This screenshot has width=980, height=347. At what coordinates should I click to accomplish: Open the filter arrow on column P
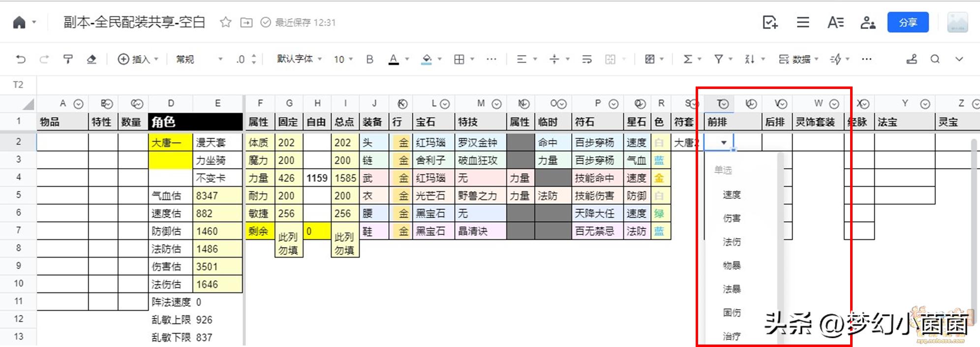pos(613,104)
